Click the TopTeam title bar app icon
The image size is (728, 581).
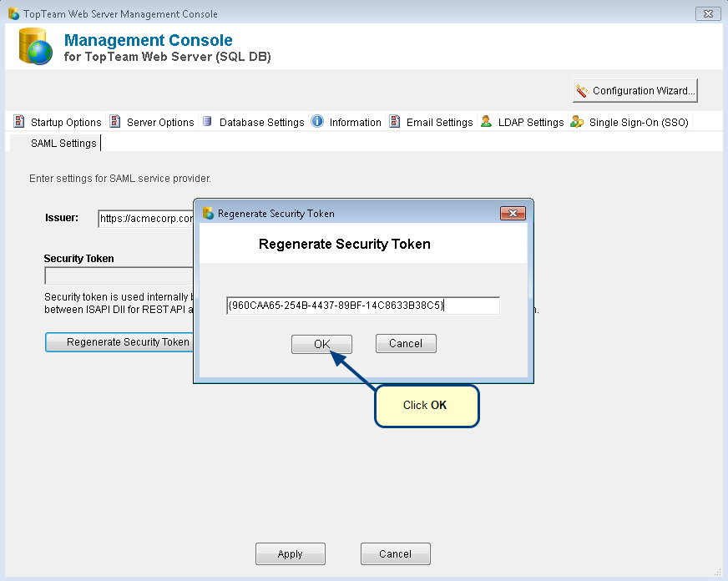point(14,14)
